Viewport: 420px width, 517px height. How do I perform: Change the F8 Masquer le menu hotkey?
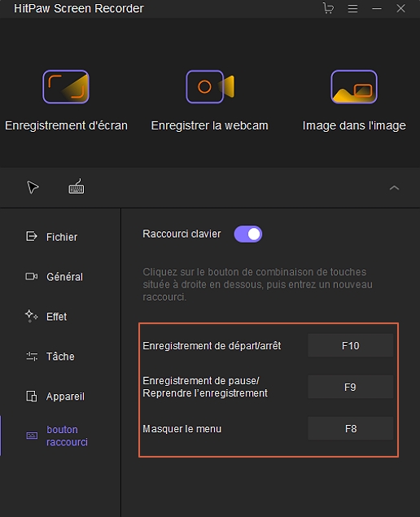click(351, 428)
